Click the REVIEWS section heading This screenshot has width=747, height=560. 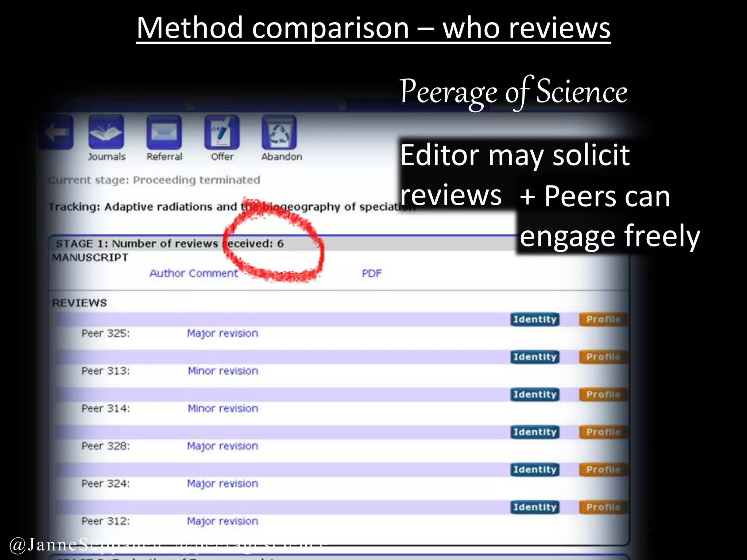point(80,303)
